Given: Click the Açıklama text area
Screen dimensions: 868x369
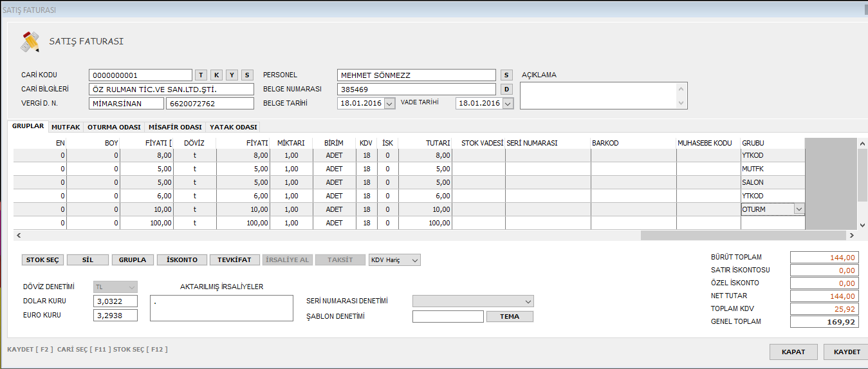Looking at the screenshot, I should point(598,95).
